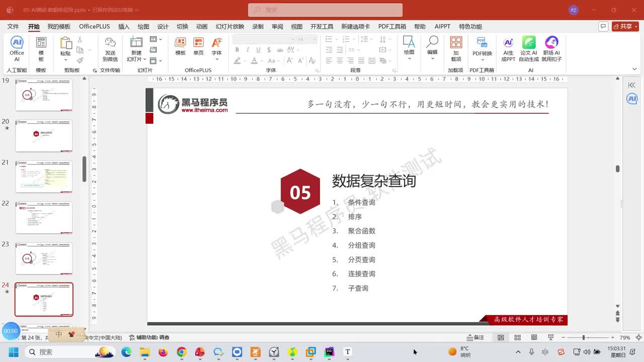Open the comments speech-bubble icon
Screen dimensions: 644x362
tap(603, 26)
